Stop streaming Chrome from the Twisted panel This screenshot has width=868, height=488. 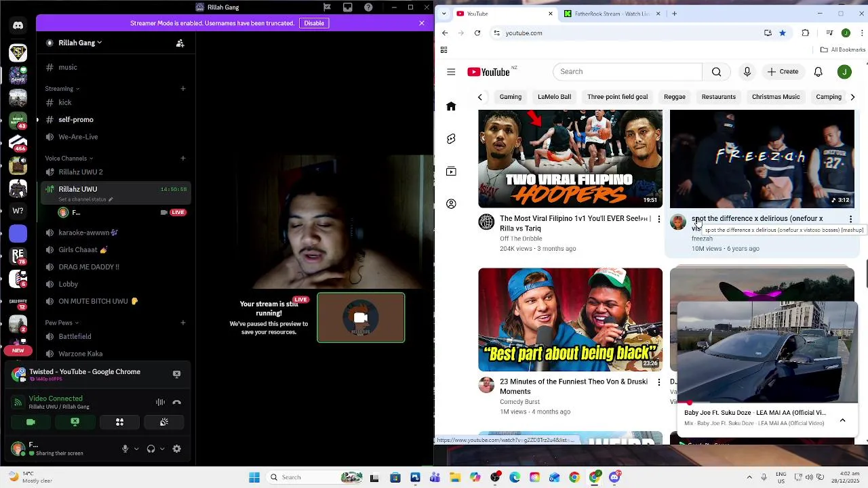[x=177, y=373]
